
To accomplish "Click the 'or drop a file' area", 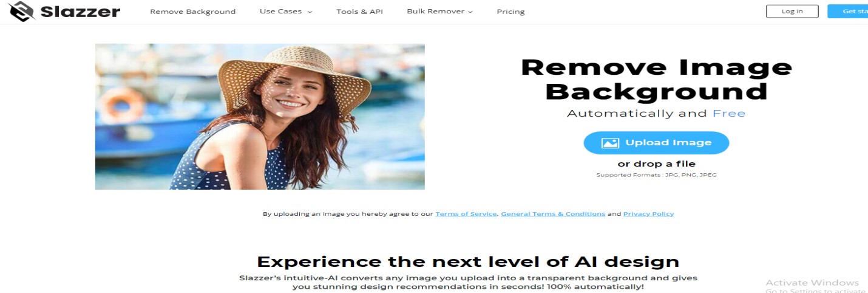I will click(x=656, y=164).
